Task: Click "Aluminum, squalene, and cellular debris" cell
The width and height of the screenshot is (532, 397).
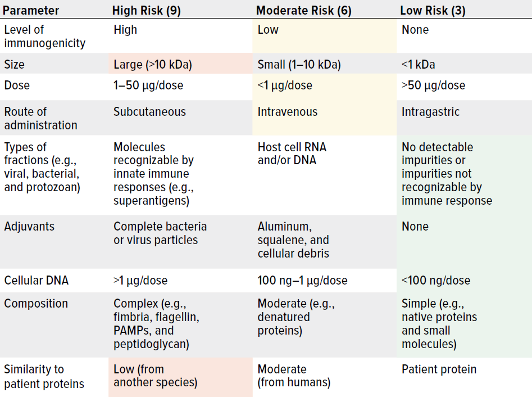Action: click(x=293, y=240)
